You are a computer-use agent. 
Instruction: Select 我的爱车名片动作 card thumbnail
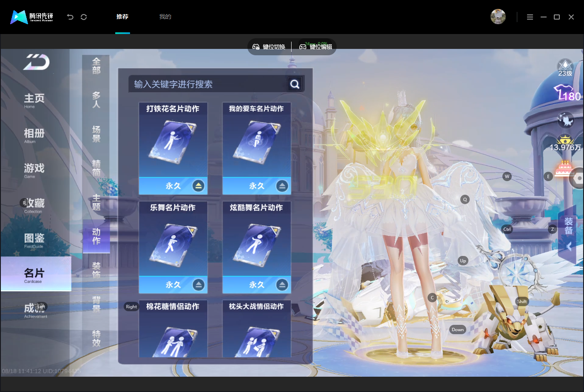point(257,148)
